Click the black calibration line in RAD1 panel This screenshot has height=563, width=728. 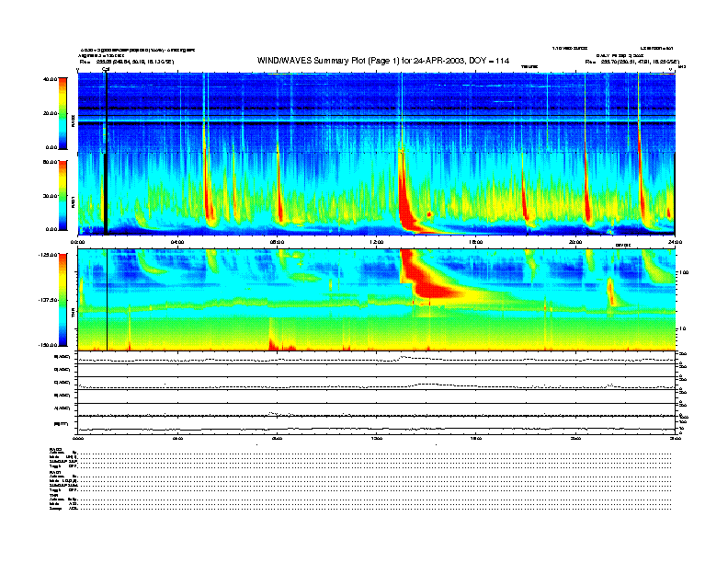pyautogui.click(x=106, y=194)
